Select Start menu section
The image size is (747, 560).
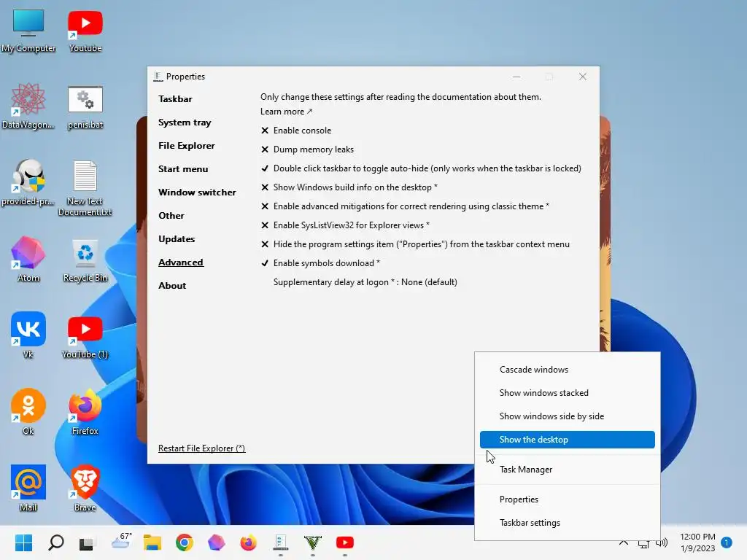click(183, 169)
